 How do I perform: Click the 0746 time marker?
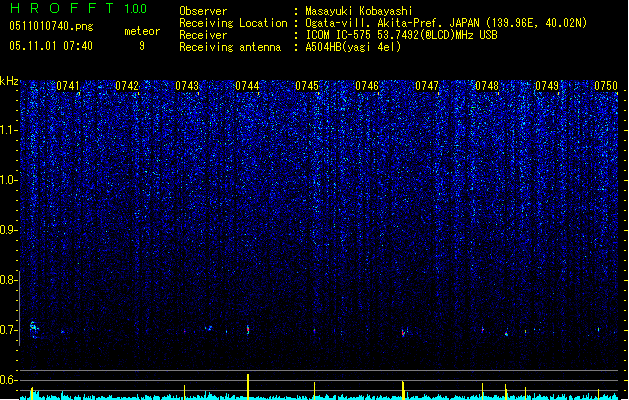click(367, 86)
